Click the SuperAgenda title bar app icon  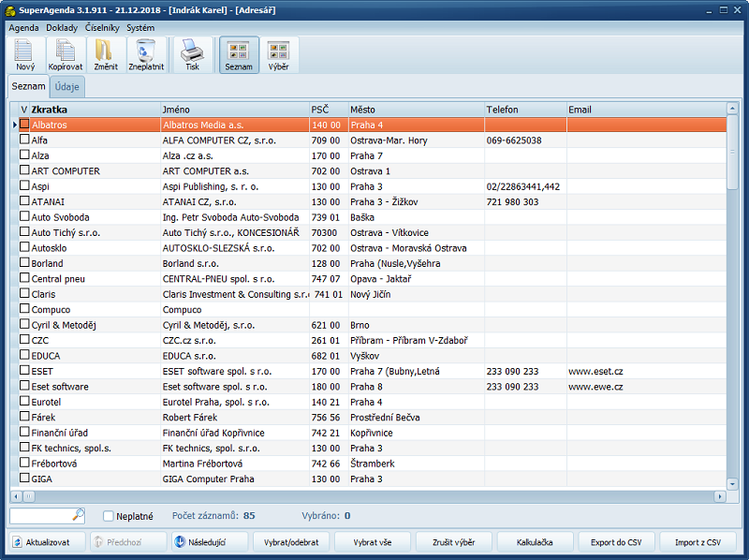click(10, 10)
